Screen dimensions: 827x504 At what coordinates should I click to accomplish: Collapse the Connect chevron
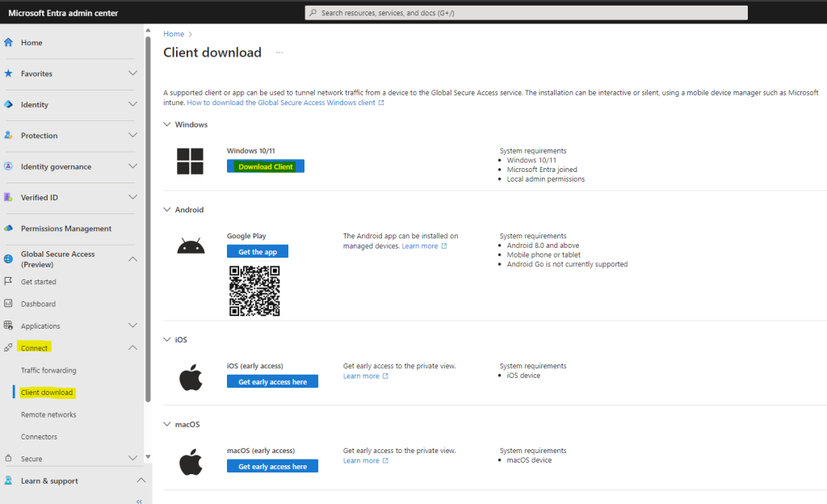[133, 347]
